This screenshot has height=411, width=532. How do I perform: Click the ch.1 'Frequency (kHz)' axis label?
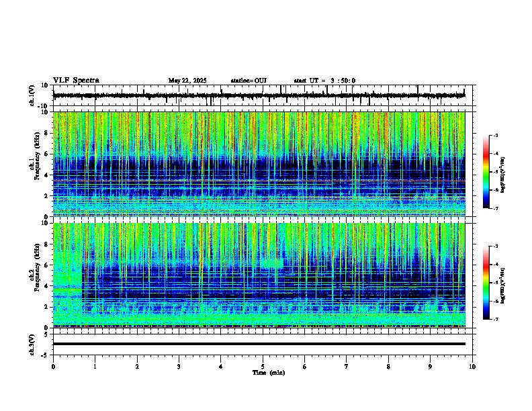click(37, 156)
